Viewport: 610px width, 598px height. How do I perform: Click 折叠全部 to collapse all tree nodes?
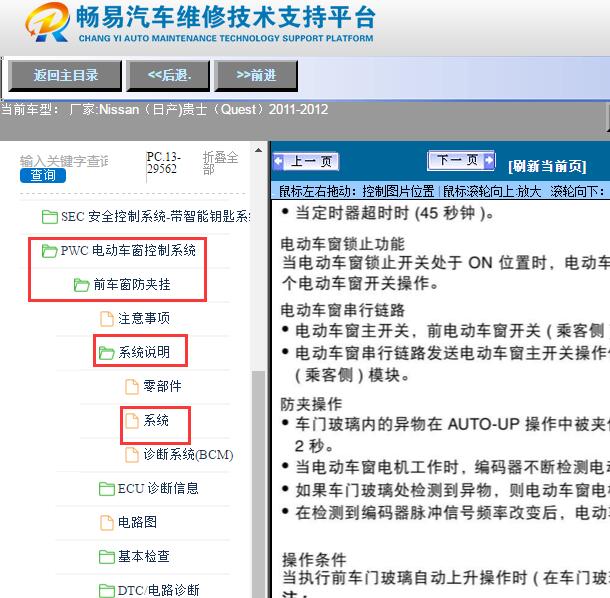coord(220,163)
